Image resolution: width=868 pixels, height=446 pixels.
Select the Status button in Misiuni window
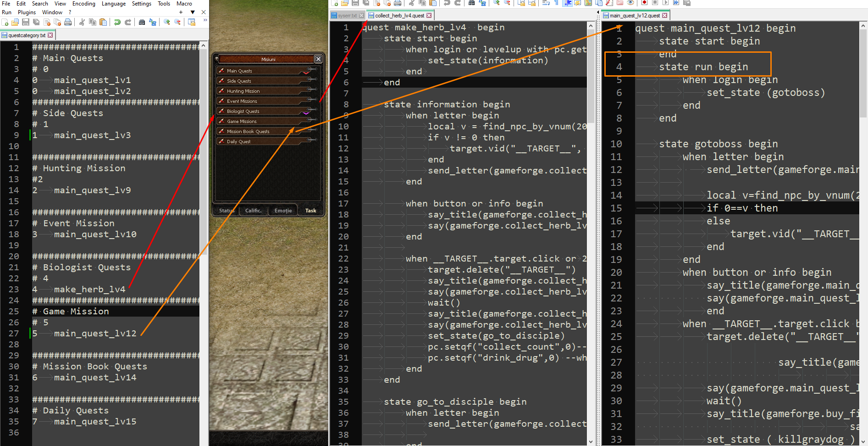pos(227,211)
